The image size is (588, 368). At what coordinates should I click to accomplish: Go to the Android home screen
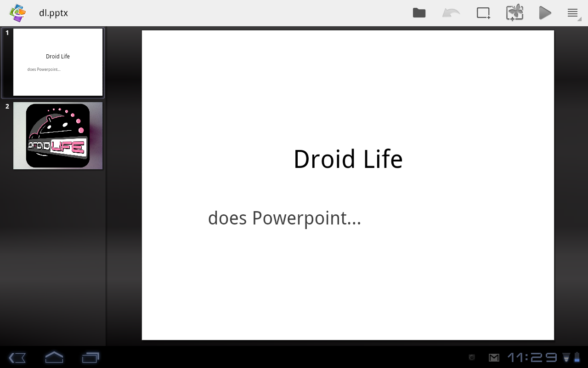[x=54, y=357]
